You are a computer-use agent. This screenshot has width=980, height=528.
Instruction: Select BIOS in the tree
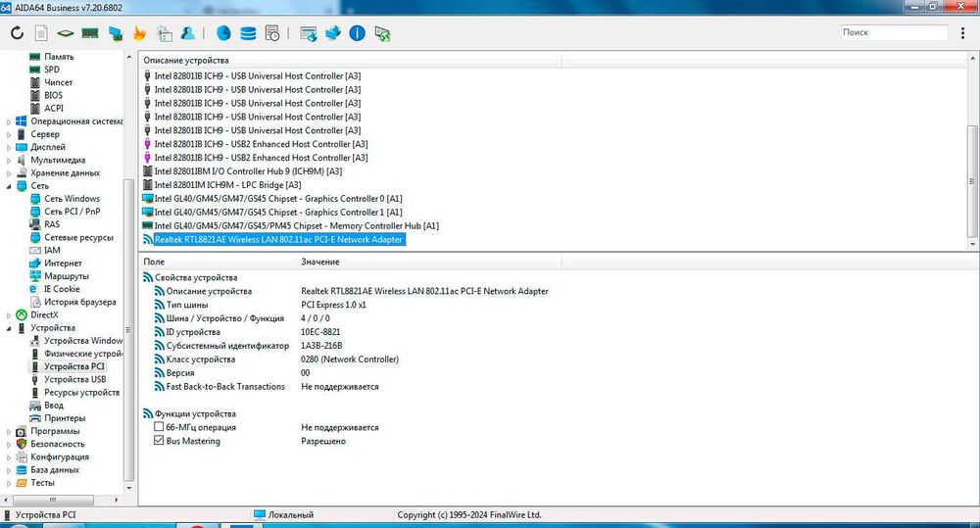53,95
